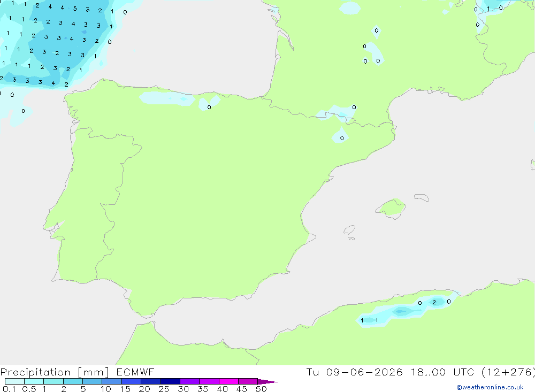Viewport: 535px width, 392px height.
Task: Click the '0.5' legend scale label
Action: click(x=29, y=389)
